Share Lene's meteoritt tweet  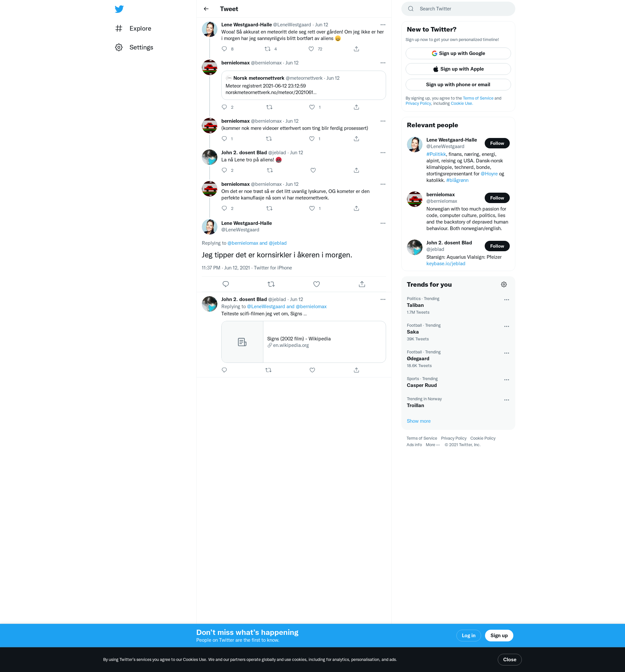pyautogui.click(x=356, y=49)
